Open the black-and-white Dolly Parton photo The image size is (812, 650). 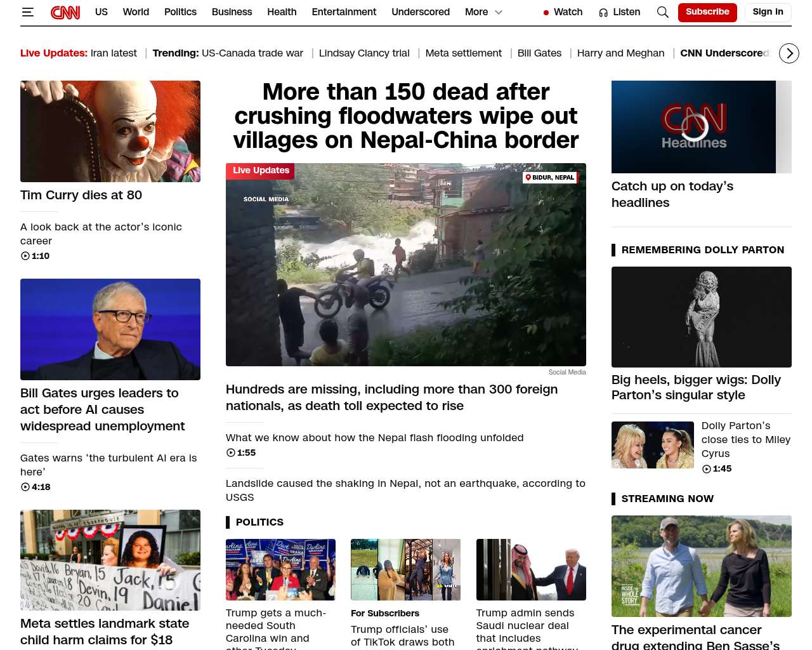tap(702, 317)
